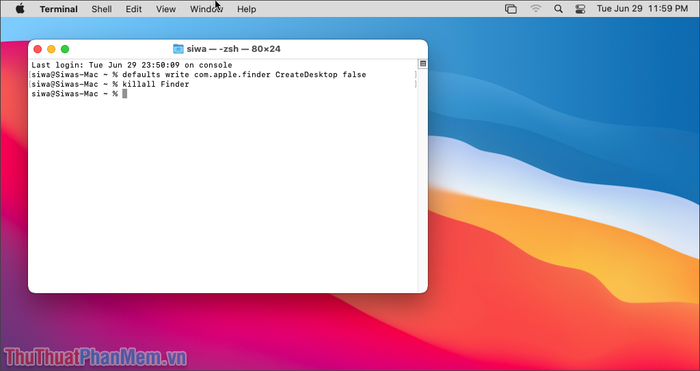Screen dimensions: 700x371
Task: Minimize Terminal window with yellow button
Action: coord(51,49)
